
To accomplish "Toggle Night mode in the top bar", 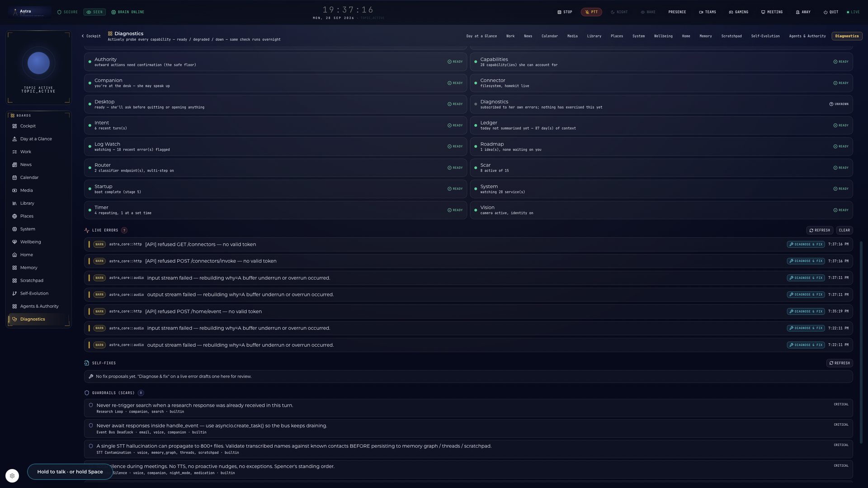I will click(619, 12).
